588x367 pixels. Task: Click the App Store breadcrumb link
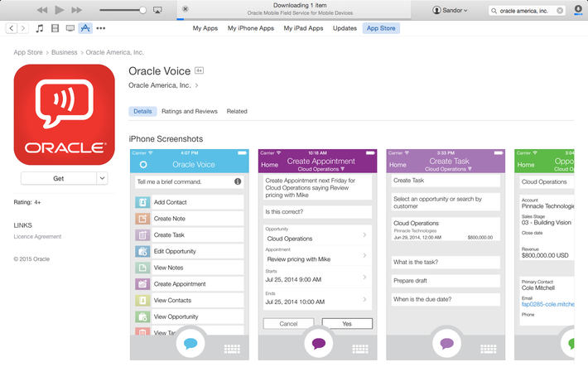[28, 52]
